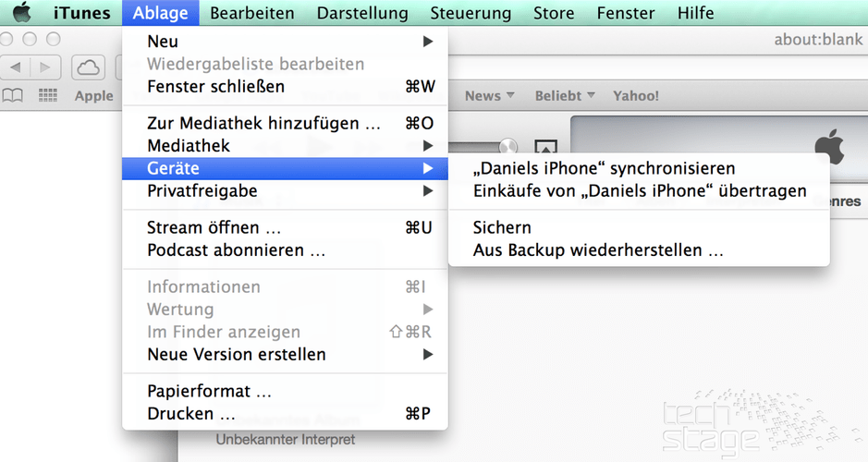This screenshot has width=868, height=462.
Task: Click the browser back arrow
Action: point(18,67)
